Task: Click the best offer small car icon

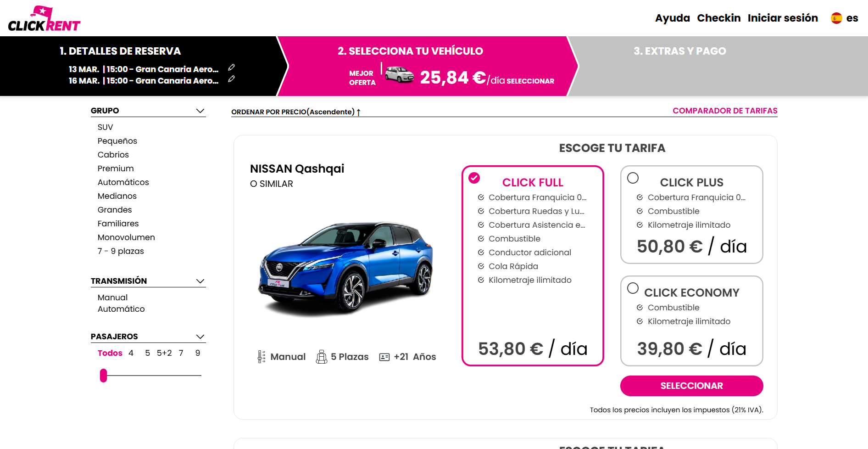Action: point(399,74)
